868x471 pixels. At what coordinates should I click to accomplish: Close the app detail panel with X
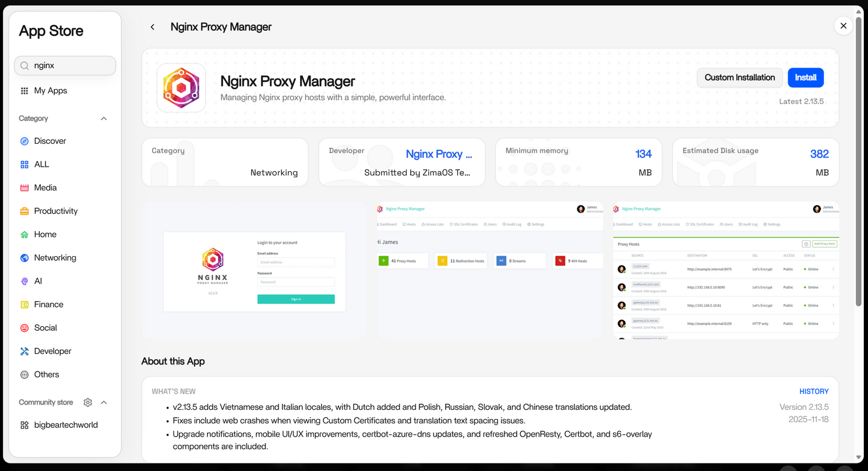(x=844, y=26)
